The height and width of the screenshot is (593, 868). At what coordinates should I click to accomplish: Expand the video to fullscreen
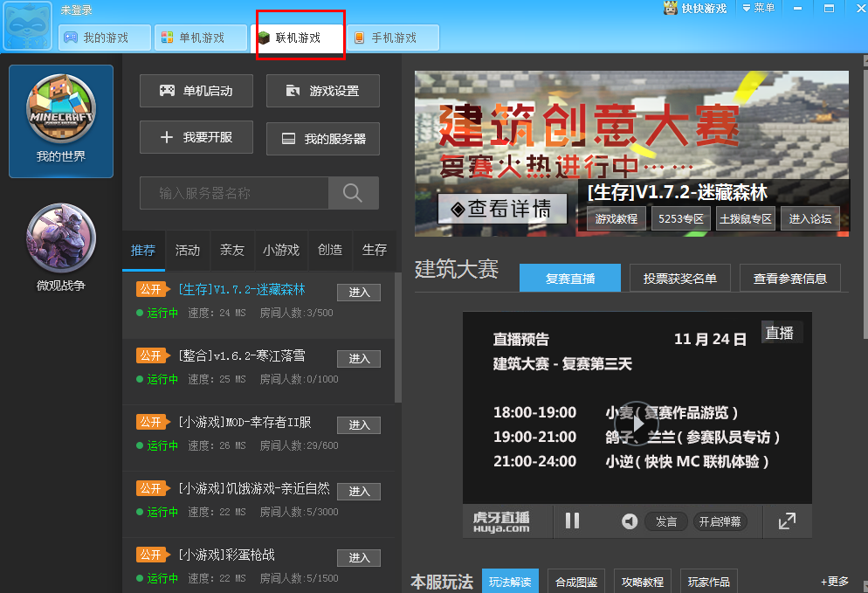tap(787, 521)
